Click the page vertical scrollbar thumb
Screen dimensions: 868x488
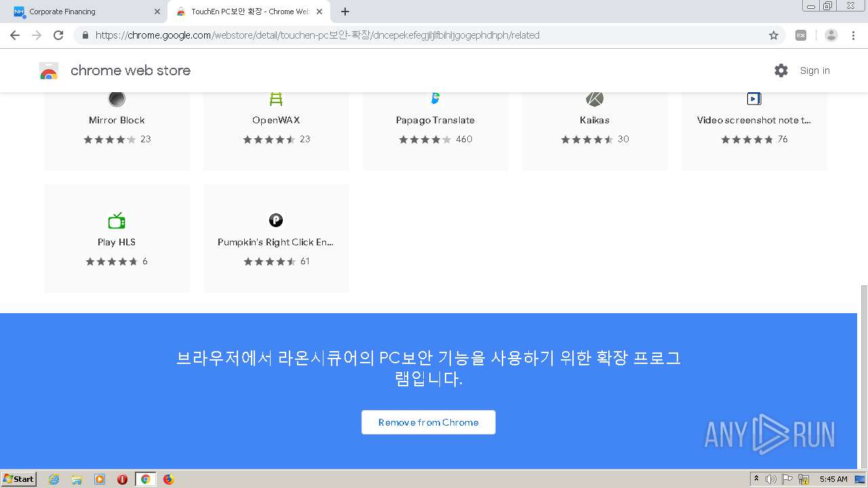pos(863,376)
